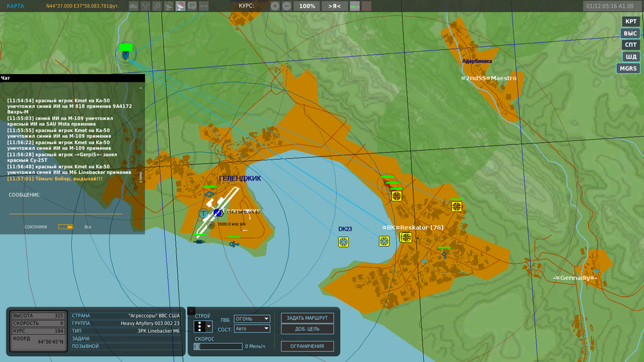644x362 pixels.
Task: Toggle the chat Союзники/Все switch
Action: coord(65,227)
